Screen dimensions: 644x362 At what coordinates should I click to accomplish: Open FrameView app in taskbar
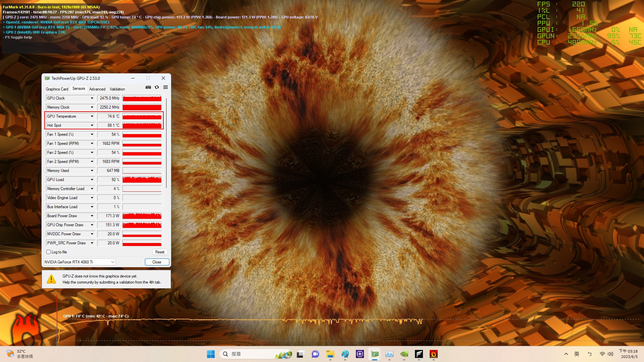419,354
